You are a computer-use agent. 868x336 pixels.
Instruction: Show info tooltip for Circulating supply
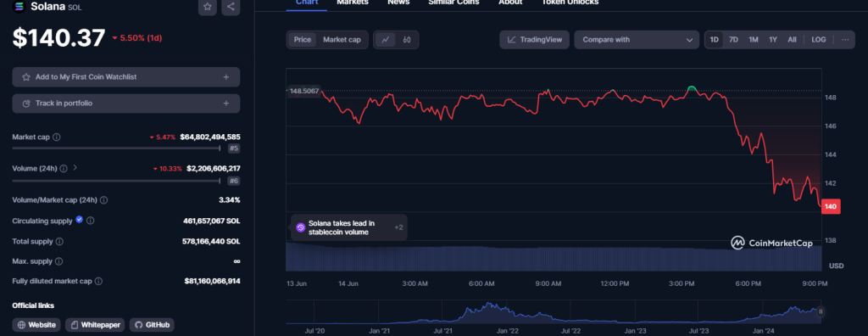pos(90,221)
